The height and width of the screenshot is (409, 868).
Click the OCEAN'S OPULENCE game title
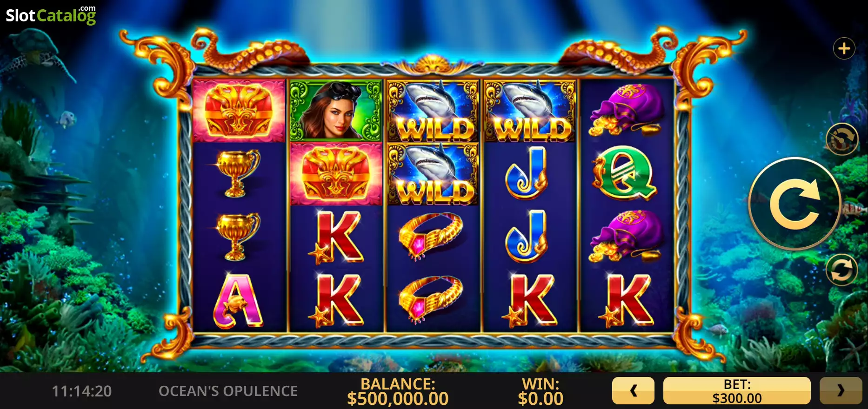pos(228,391)
